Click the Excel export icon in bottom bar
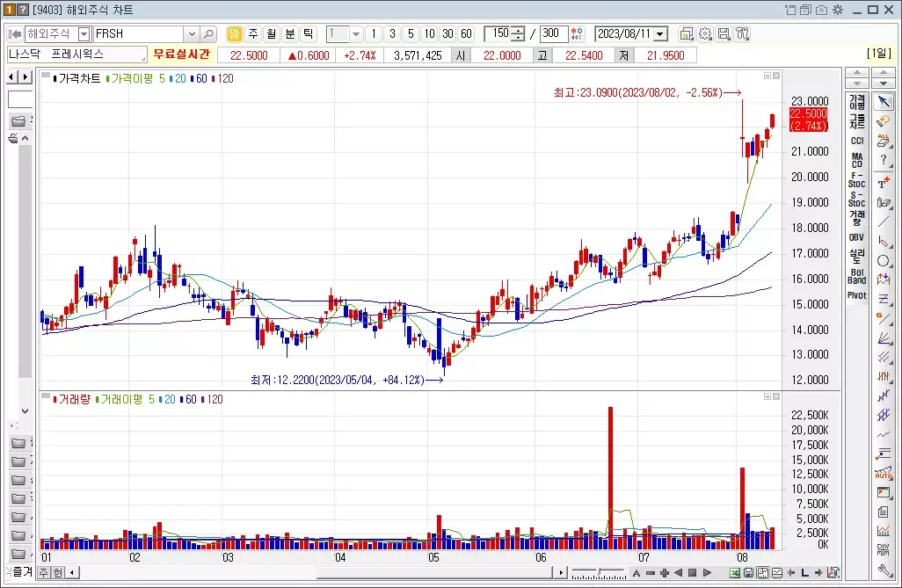Screen dimensions: 902x588 (735, 572)
